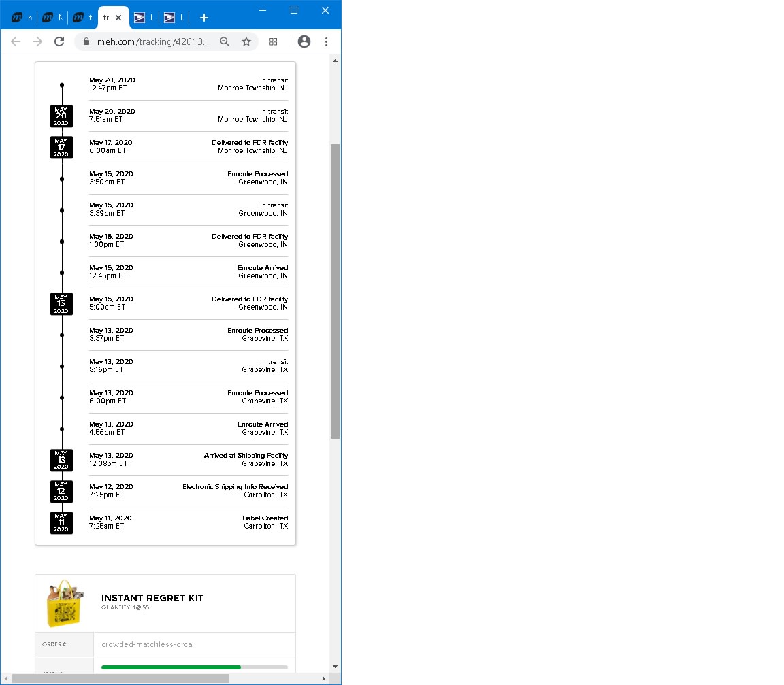This screenshot has height=685, width=784.
Task: Click the May 20 2020 date marker
Action: (x=61, y=116)
